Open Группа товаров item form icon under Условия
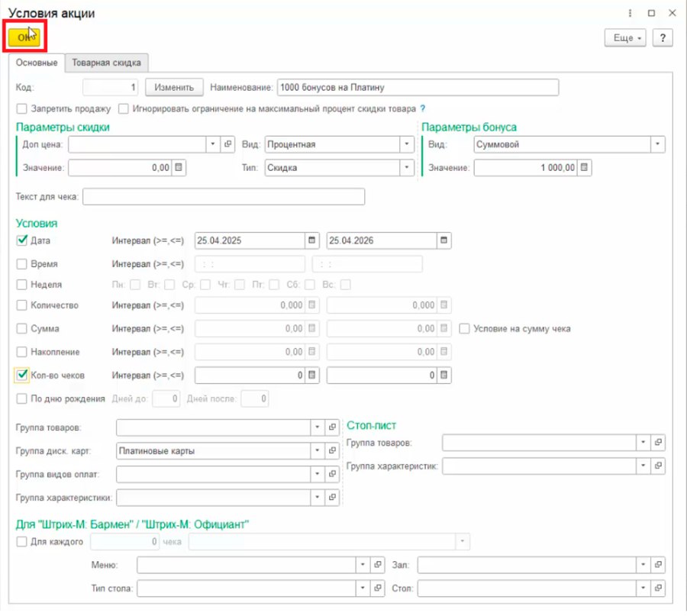The width and height of the screenshot is (687, 616). (x=332, y=427)
